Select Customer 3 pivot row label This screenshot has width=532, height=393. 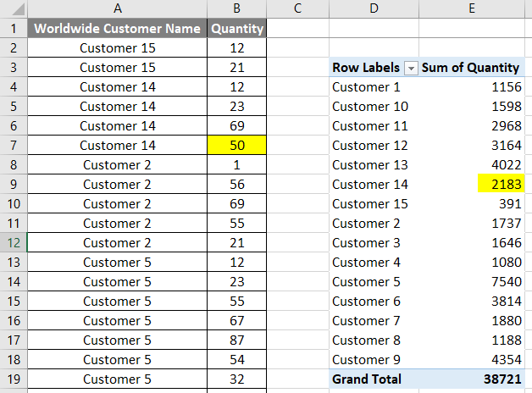tap(366, 243)
